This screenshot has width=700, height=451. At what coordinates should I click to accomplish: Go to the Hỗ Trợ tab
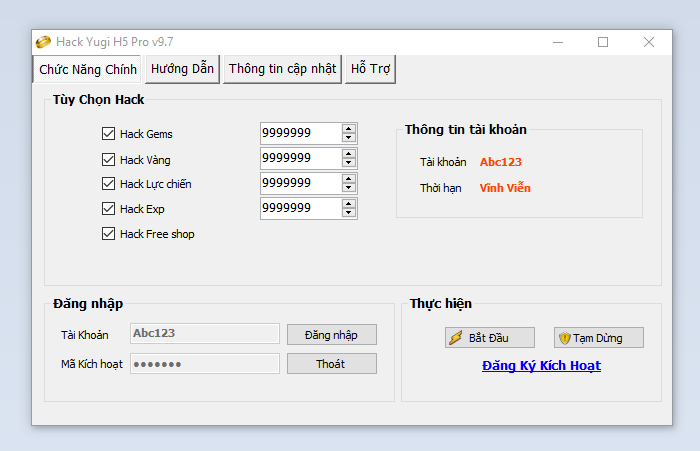tap(370, 69)
